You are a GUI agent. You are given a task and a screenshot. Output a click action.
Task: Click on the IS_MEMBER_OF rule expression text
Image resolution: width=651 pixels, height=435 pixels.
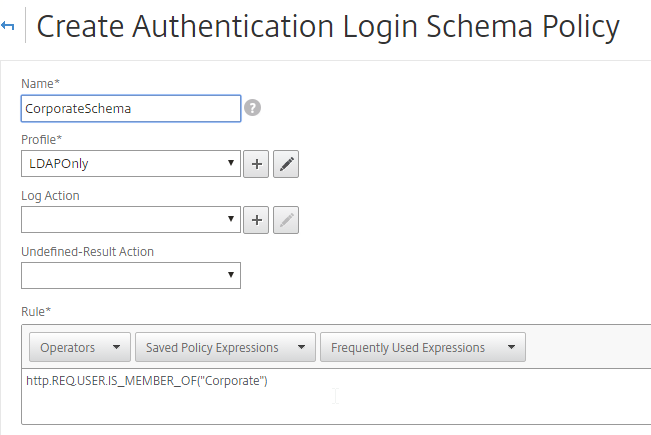(147, 381)
